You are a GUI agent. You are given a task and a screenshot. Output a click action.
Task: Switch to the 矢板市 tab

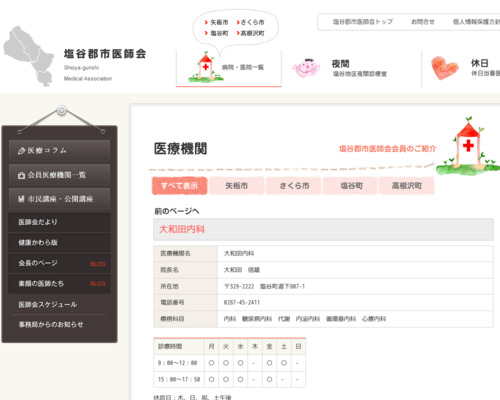[x=237, y=186]
